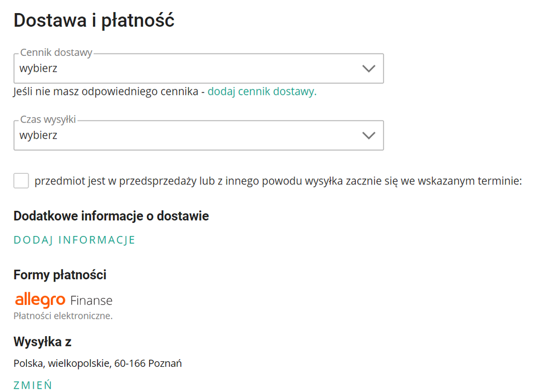Click the 'Formy płatności' heading
Viewport: 547px width, 392px height.
click(60, 275)
